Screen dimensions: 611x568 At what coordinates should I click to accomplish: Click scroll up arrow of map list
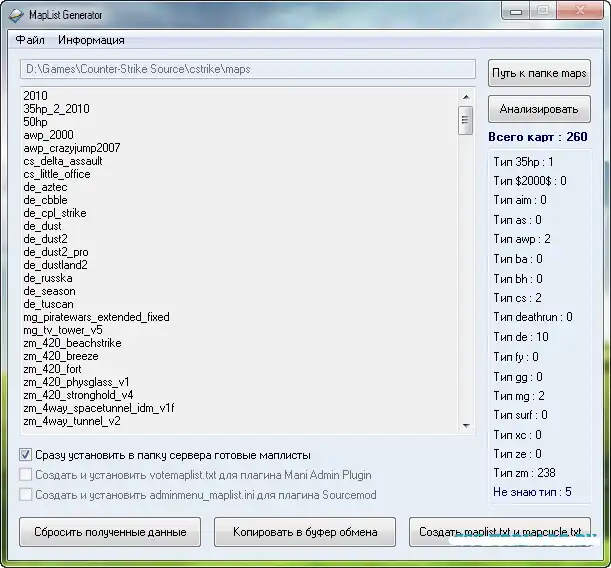point(465,96)
